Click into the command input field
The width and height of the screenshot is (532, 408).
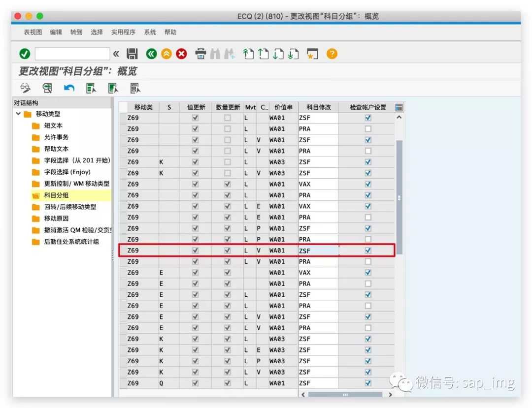[x=72, y=54]
